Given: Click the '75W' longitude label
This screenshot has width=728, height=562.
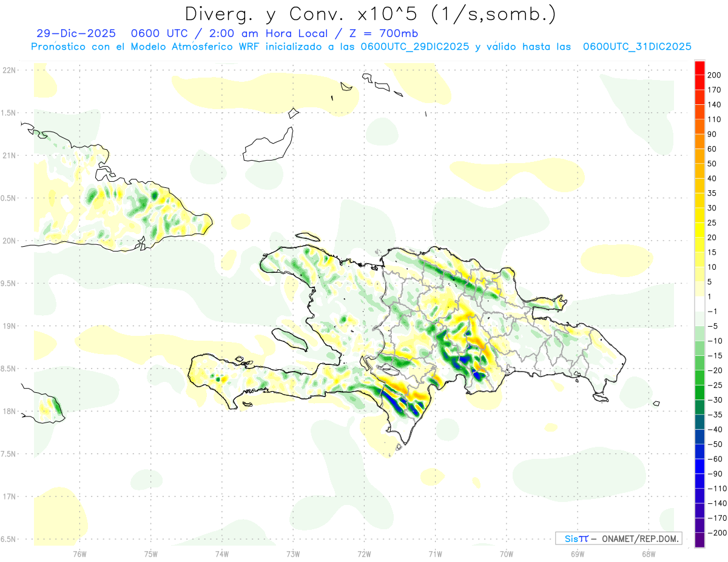Looking at the screenshot, I should pos(150,554).
